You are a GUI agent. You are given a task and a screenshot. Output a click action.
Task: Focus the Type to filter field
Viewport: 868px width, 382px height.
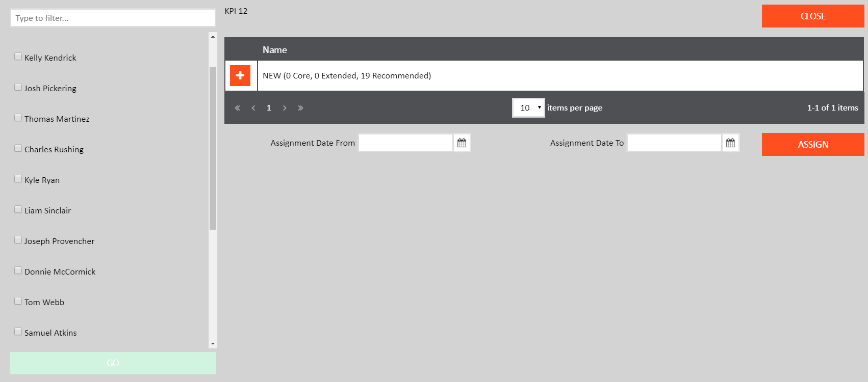pos(113,18)
